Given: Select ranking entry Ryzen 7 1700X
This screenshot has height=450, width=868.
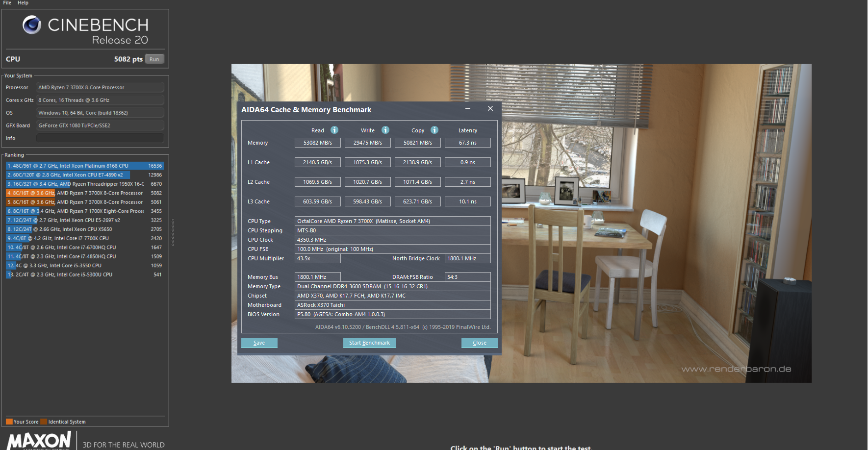Looking at the screenshot, I should pyautogui.click(x=84, y=211).
